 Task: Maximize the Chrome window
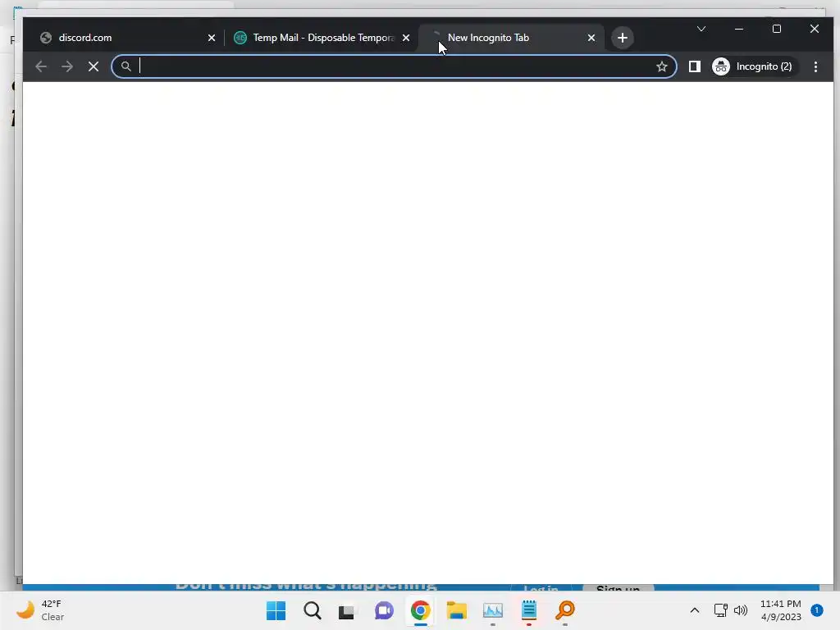pyautogui.click(x=777, y=29)
